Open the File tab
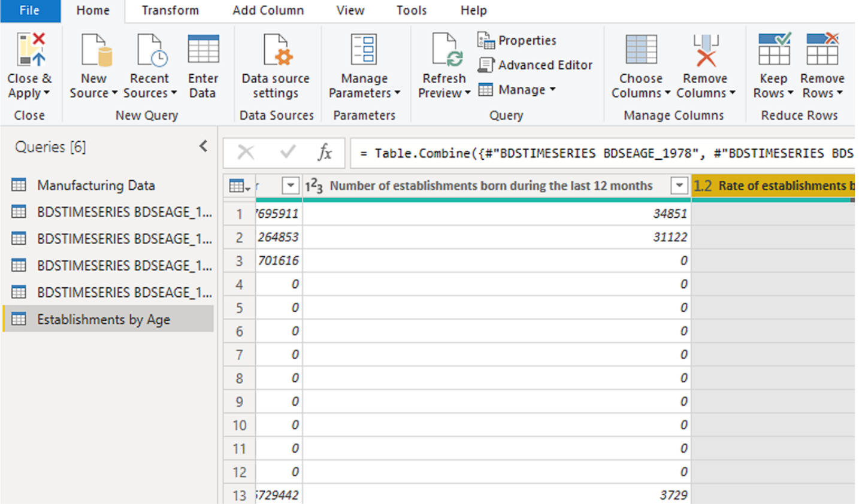 point(30,11)
